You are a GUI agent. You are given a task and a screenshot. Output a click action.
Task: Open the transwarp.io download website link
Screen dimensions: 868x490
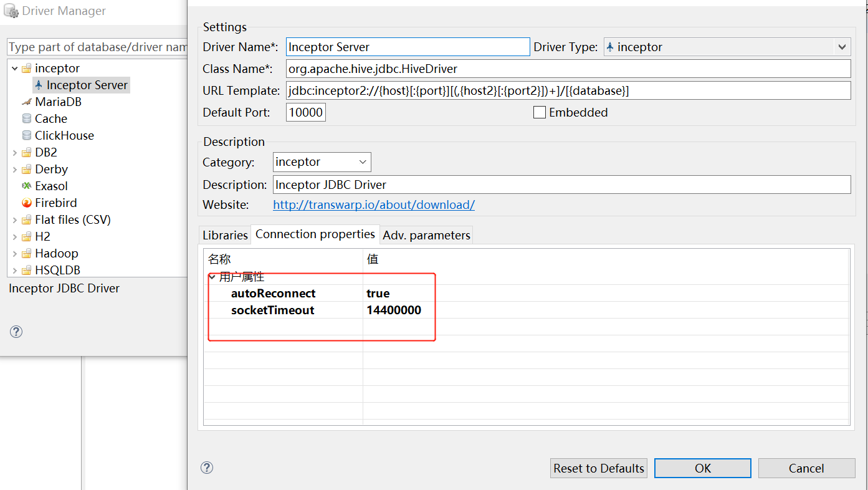pyautogui.click(x=374, y=205)
